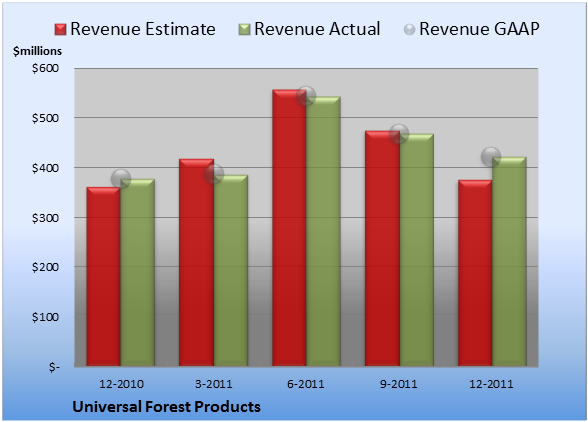Viewport: 588px width, 422px height.
Task: Click the GAAP sphere marker for 6-2011
Action: click(x=306, y=96)
